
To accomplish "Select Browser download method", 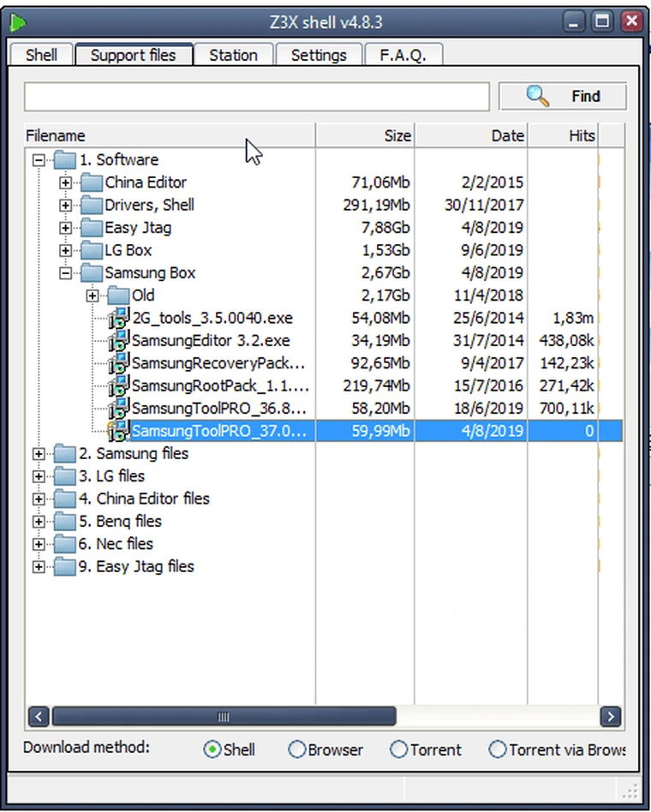I will (296, 749).
